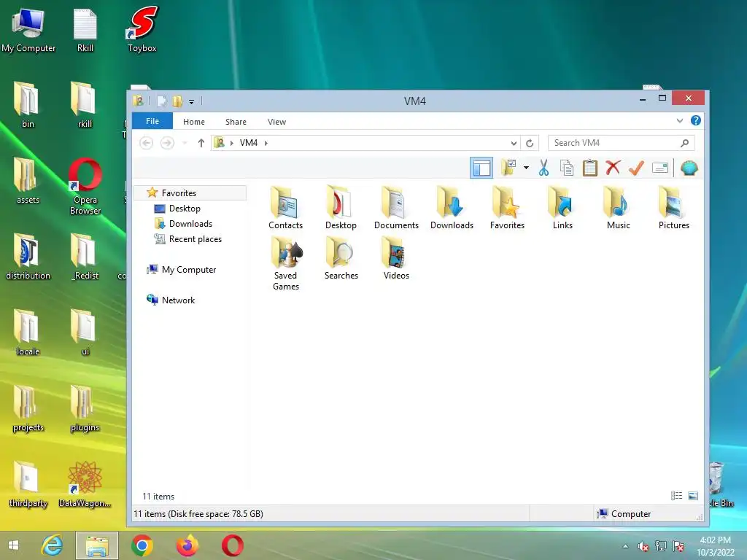Select Network in the navigation pane
The width and height of the screenshot is (747, 560).
178,300
